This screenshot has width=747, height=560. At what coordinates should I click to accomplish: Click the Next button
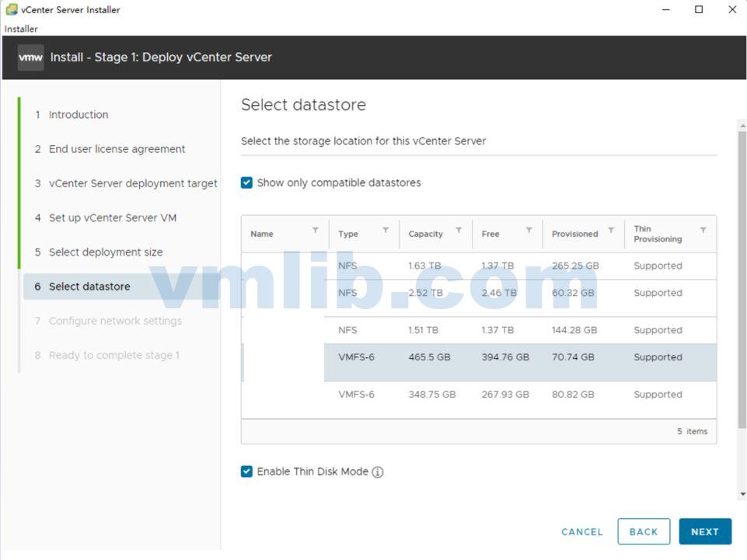tap(705, 531)
